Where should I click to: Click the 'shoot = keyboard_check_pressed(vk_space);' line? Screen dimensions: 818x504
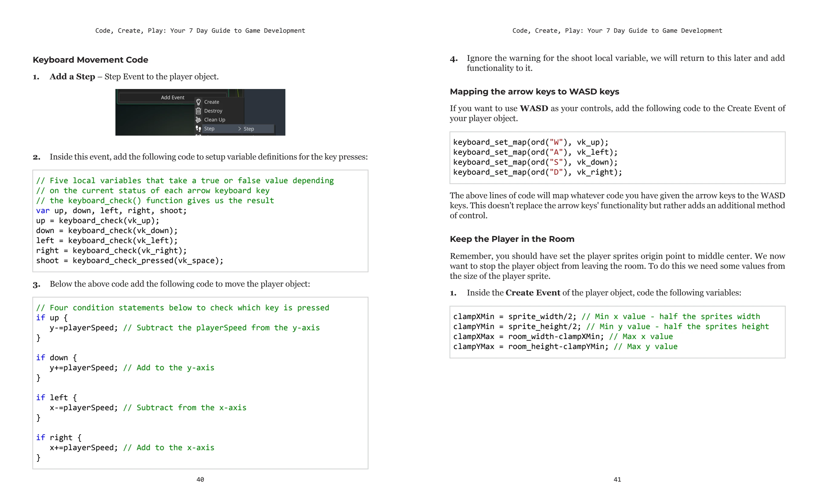(129, 261)
